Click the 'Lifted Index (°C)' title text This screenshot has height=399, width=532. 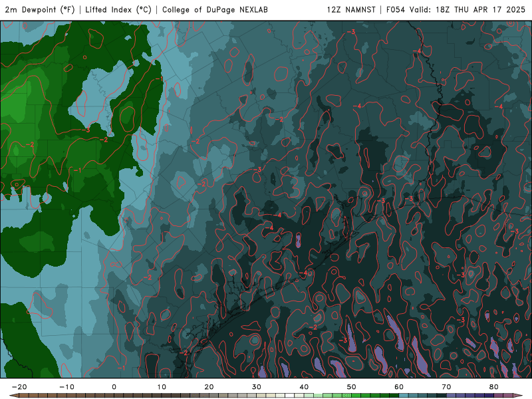click(118, 9)
